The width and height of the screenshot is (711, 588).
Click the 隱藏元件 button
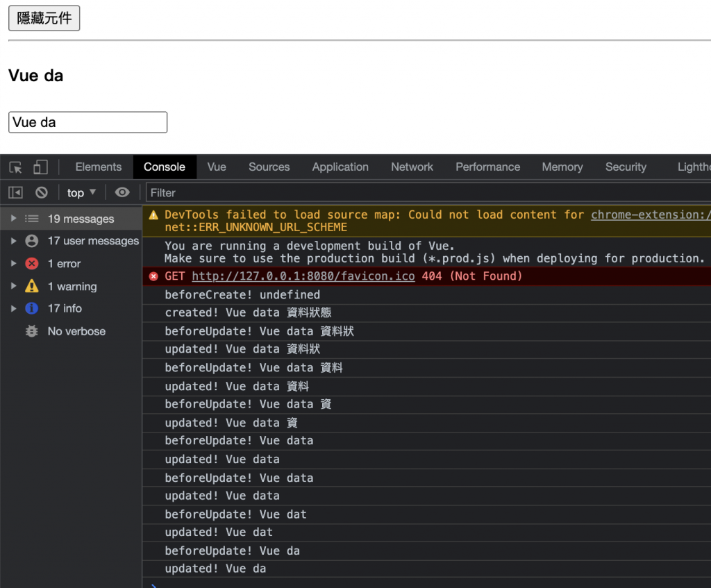tap(44, 18)
